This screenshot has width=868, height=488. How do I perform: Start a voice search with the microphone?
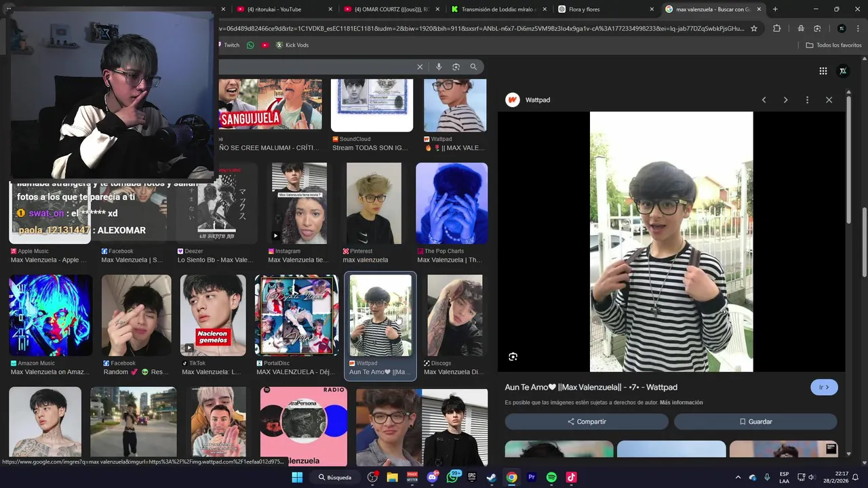click(439, 66)
